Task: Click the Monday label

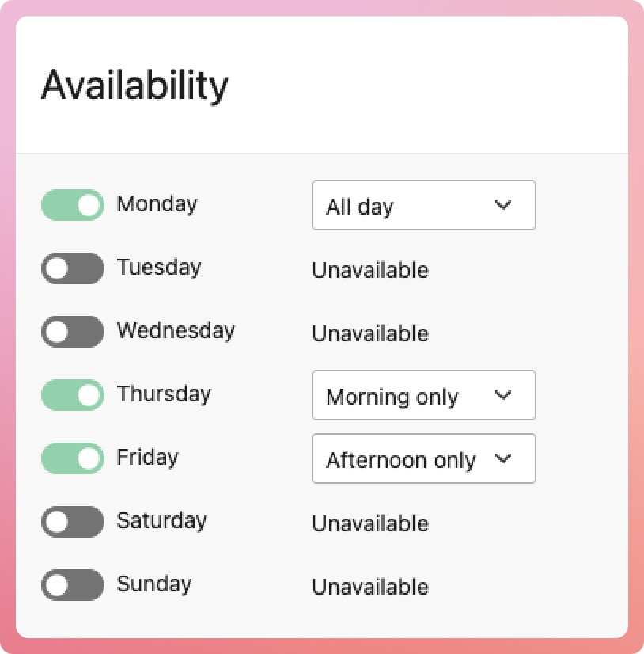Action: click(157, 204)
